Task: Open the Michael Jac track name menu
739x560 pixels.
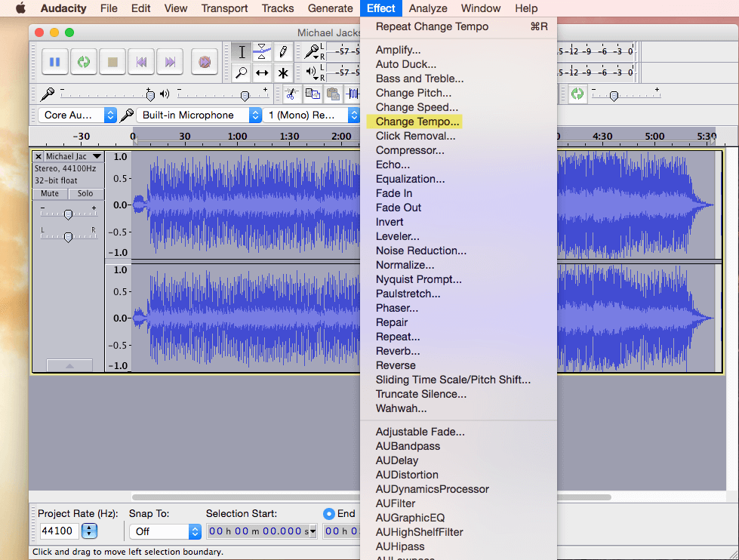Action: [x=72, y=157]
